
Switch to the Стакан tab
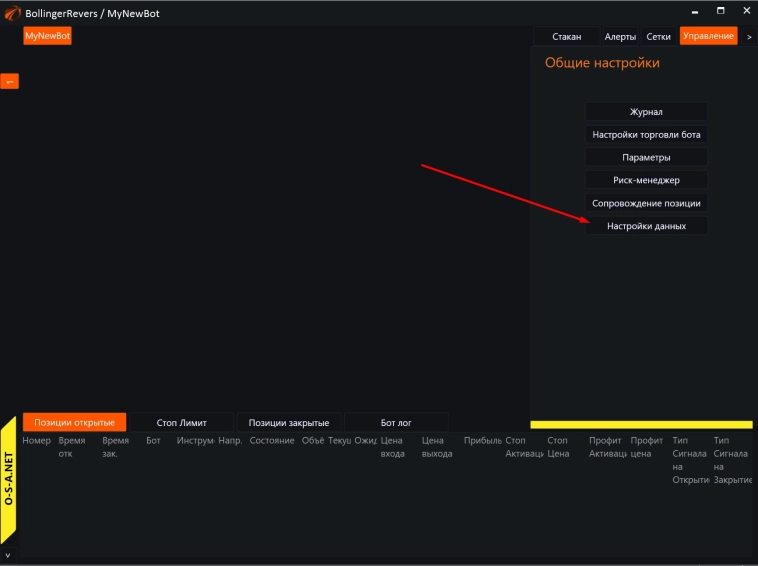[x=566, y=36]
